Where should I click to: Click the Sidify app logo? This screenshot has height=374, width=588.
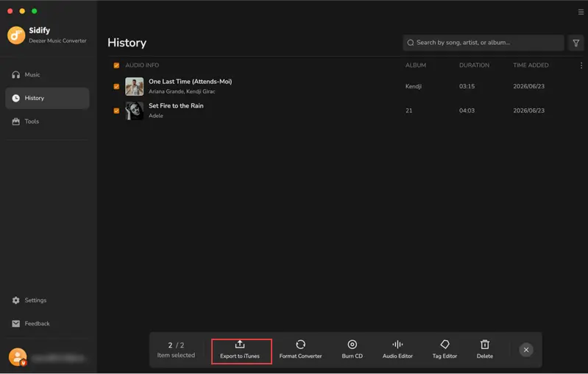[16, 35]
